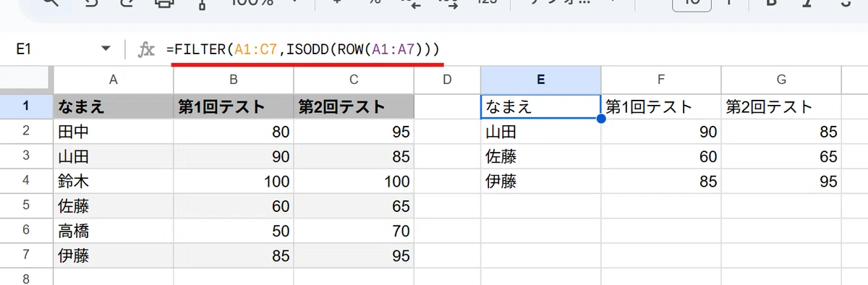Click cell A6 containing 高橋
Viewport: 868px width, 285px height.
[113, 230]
